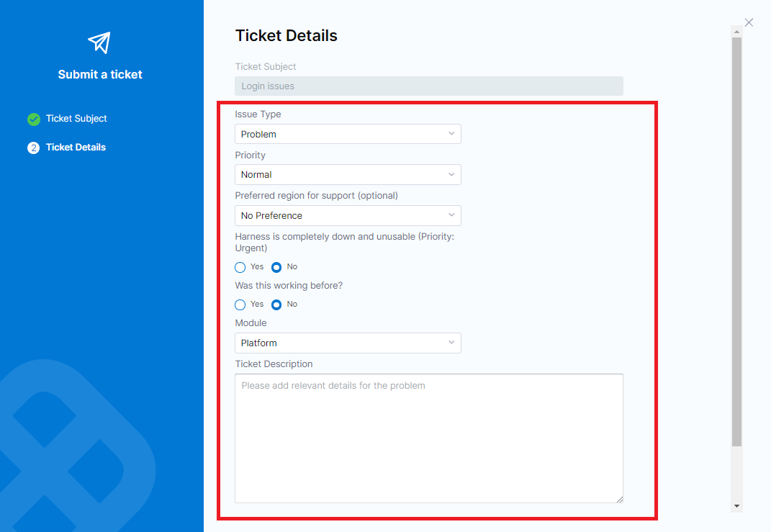Open the Preferred region for support dropdown

point(347,215)
